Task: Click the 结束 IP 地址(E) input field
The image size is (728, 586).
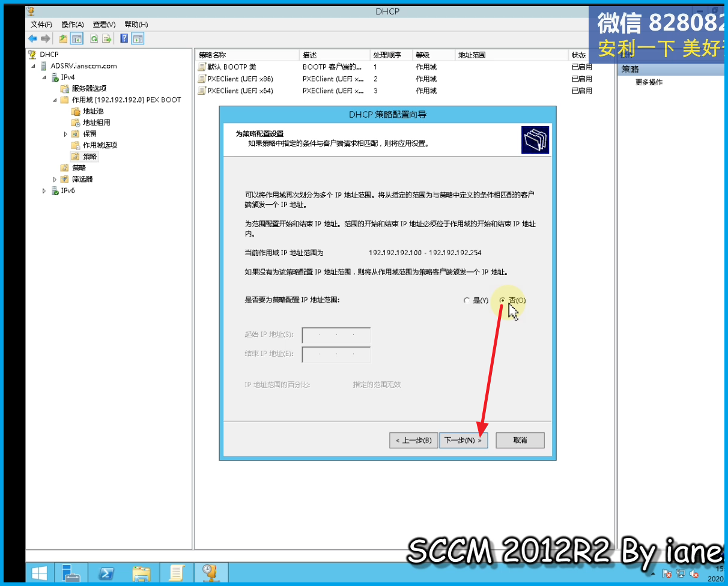Action: click(336, 355)
